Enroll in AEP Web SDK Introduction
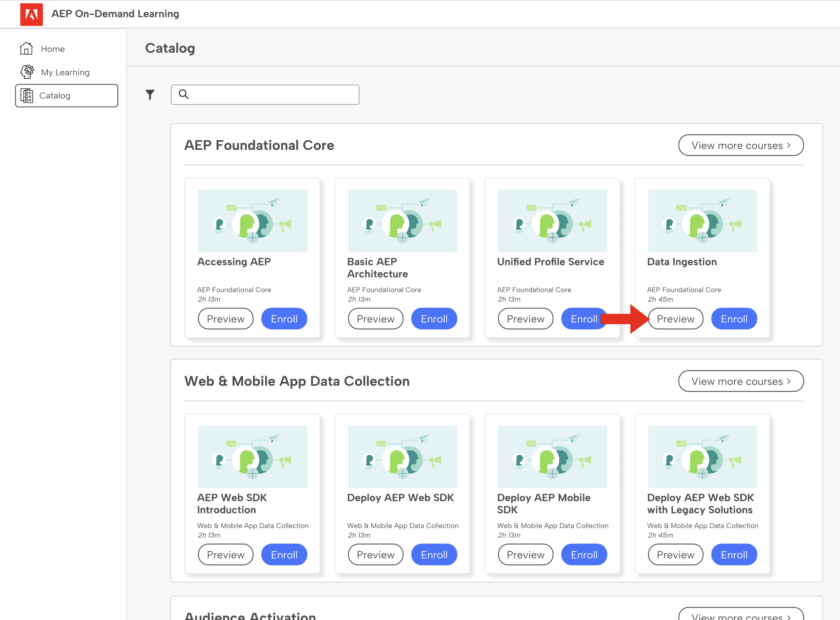840x620 pixels. [284, 555]
